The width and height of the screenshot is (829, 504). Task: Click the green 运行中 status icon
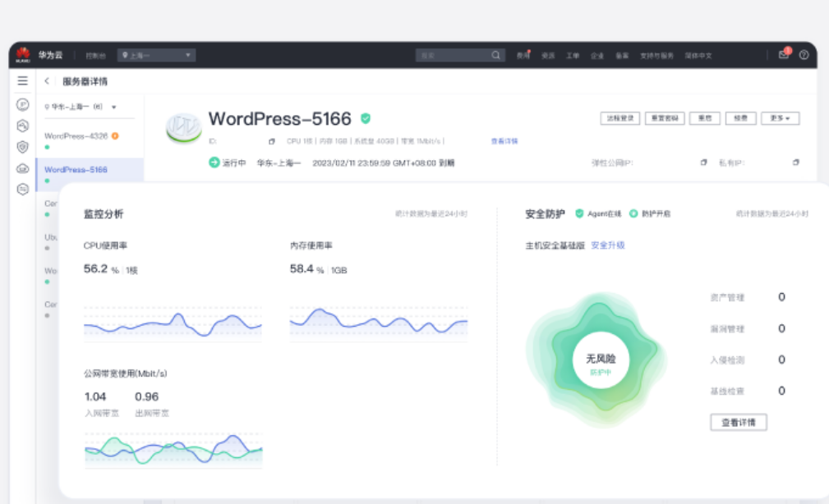[x=214, y=163]
